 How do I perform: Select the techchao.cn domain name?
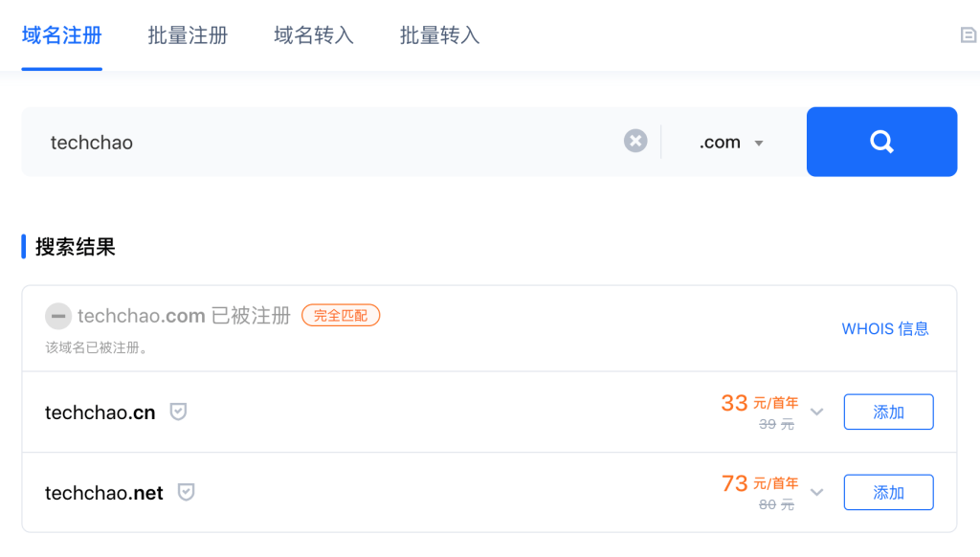[x=100, y=412]
